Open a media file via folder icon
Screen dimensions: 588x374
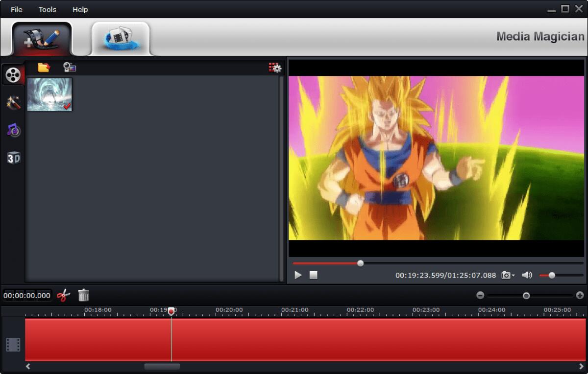coord(43,68)
